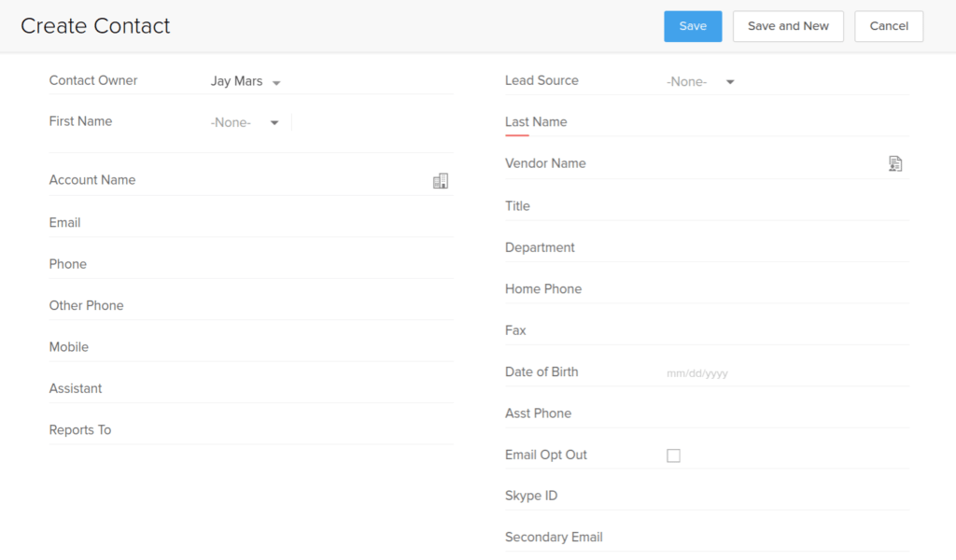The image size is (956, 560).
Task: Select the Account Name input field
Action: 320,180
